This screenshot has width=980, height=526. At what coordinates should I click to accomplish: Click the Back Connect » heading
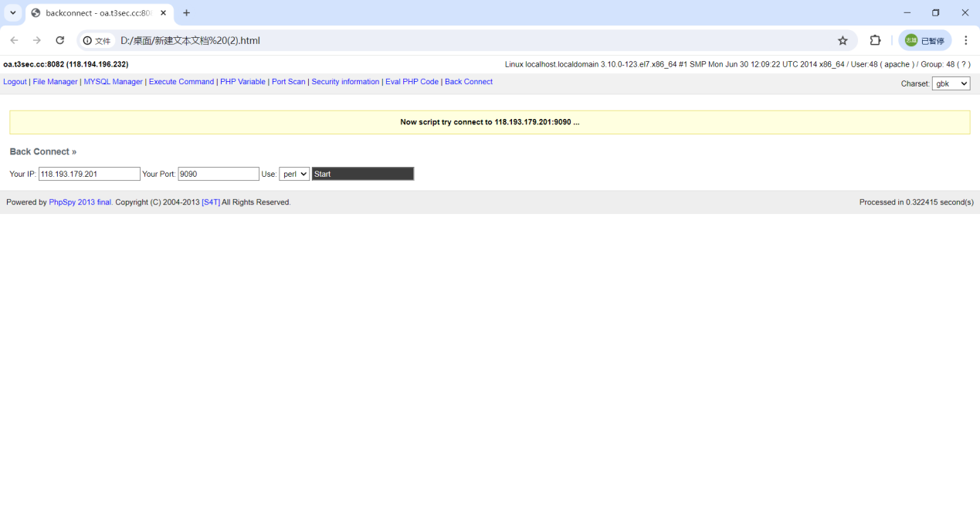tap(43, 152)
